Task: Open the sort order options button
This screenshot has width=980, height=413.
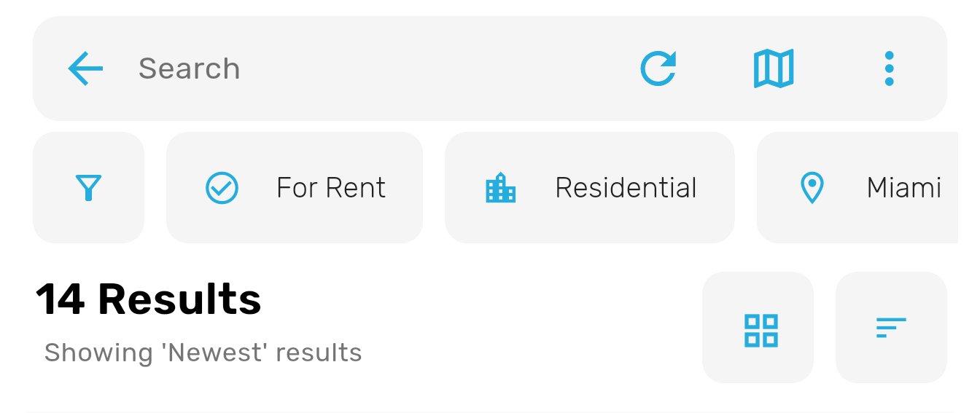Action: 890,328
